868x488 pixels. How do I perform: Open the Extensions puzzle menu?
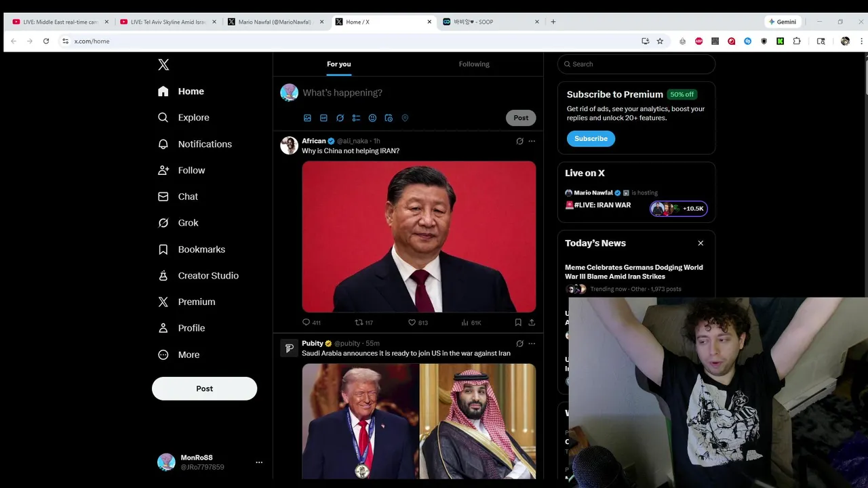coord(797,41)
